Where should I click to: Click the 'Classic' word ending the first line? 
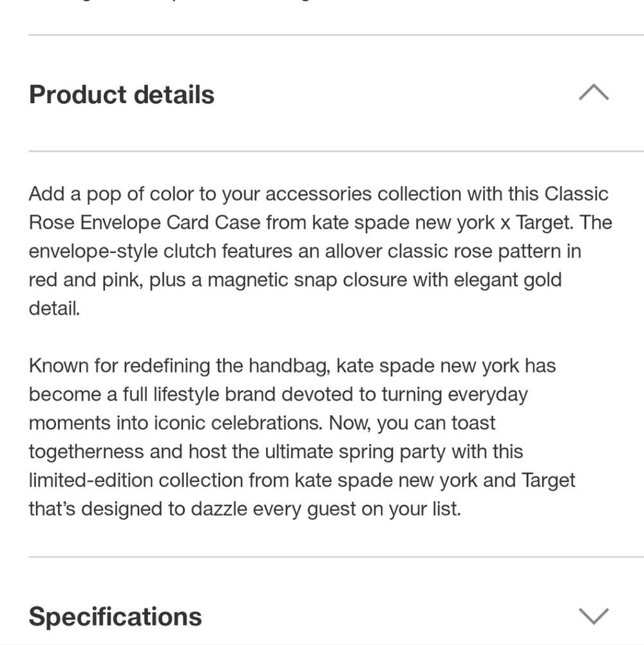(x=576, y=194)
